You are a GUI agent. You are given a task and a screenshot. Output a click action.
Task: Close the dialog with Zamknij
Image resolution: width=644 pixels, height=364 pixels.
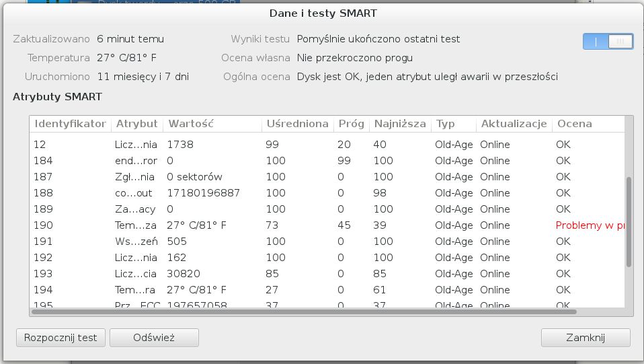click(586, 338)
